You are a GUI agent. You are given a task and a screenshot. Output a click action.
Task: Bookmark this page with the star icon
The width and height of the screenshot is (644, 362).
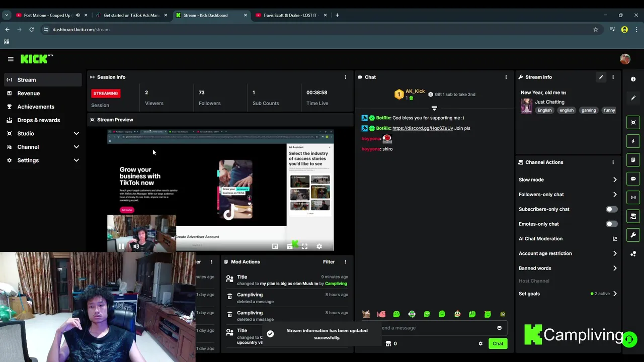[596, 30]
